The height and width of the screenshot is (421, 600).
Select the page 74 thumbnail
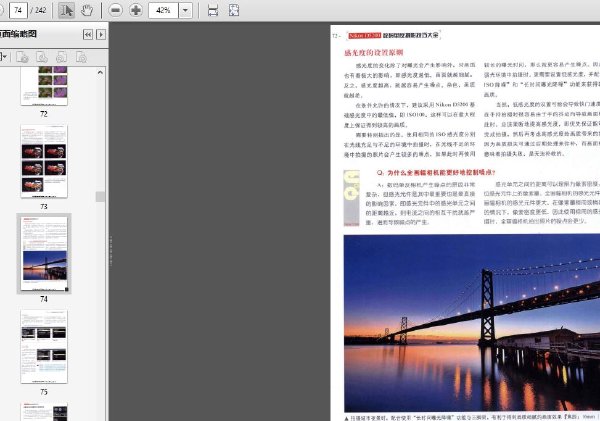tap(44, 253)
